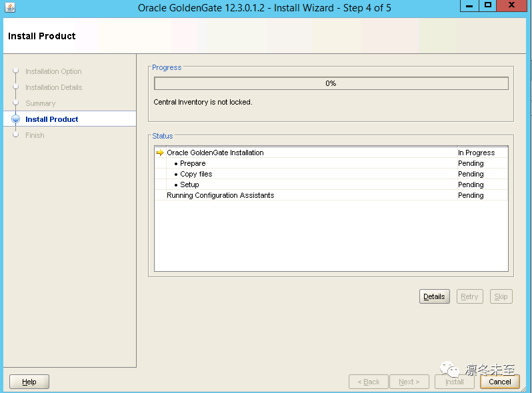The image size is (532, 393).
Task: Click the Next > button
Action: click(409, 382)
